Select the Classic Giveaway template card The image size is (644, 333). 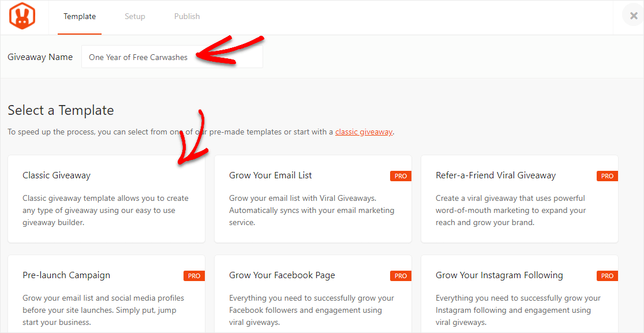coord(106,199)
